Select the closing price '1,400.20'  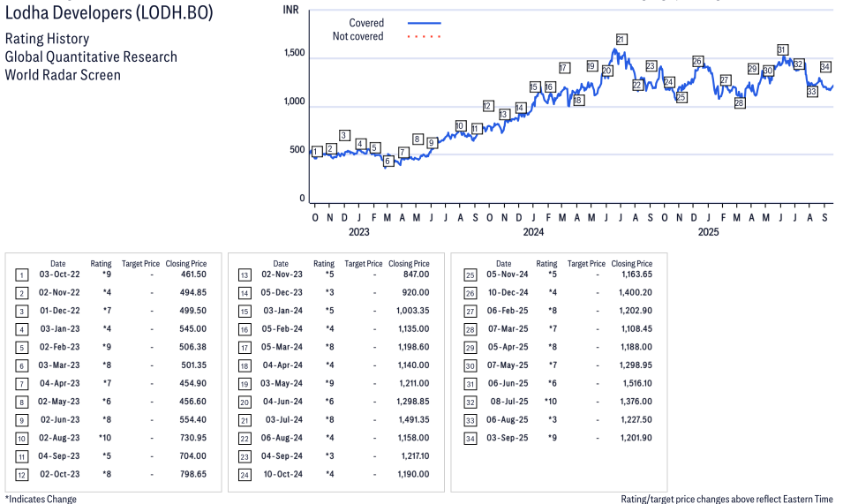(636, 292)
